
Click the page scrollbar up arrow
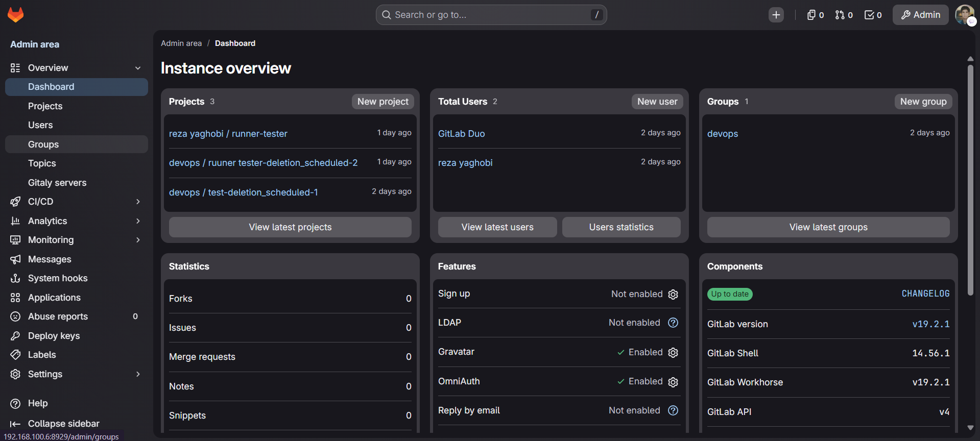970,59
